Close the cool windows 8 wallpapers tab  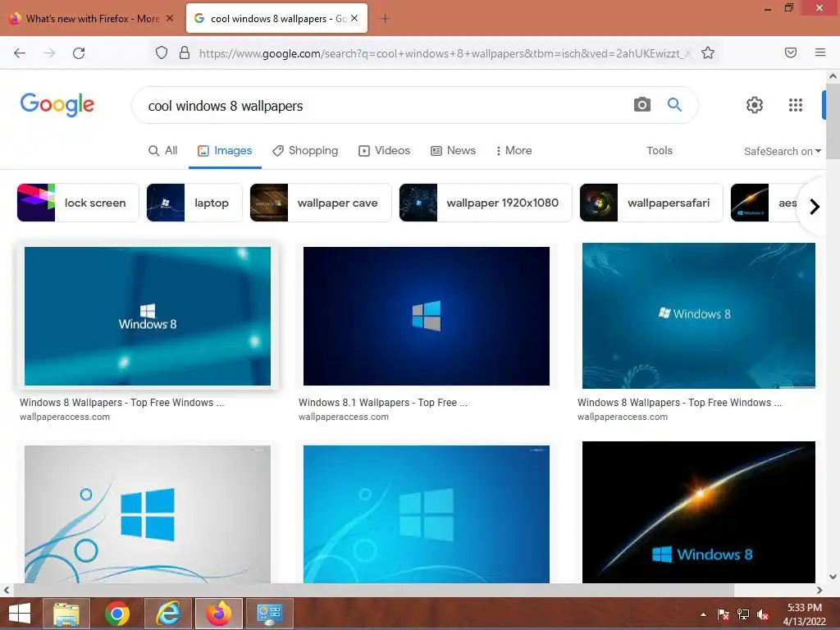[x=354, y=18]
